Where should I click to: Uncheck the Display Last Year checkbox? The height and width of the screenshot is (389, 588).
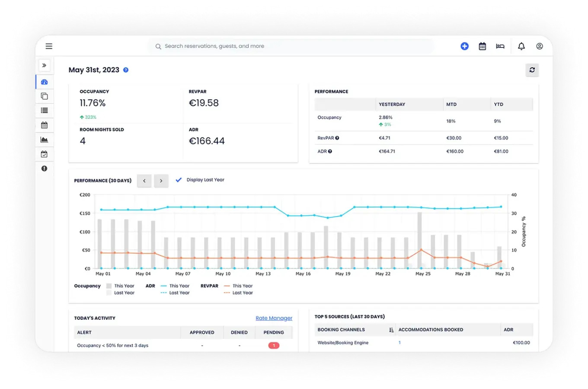tap(179, 180)
